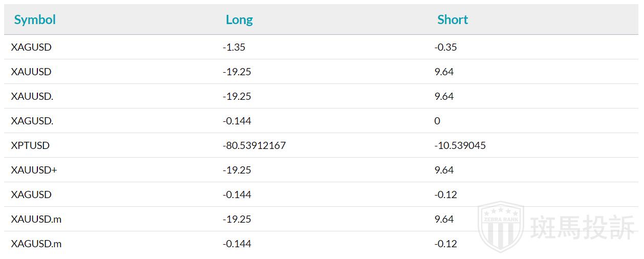This screenshot has height=259, width=644.
Task: Click Long value -80.53912167
Action: click(254, 145)
